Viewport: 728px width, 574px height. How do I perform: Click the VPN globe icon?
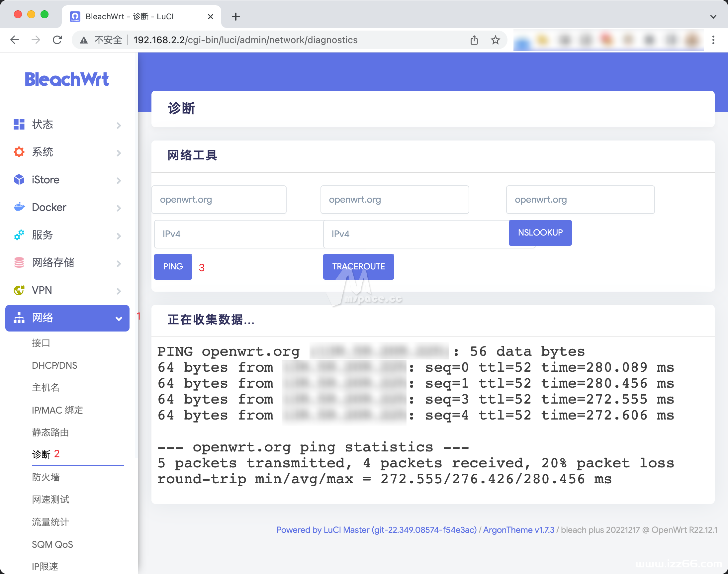(x=19, y=290)
